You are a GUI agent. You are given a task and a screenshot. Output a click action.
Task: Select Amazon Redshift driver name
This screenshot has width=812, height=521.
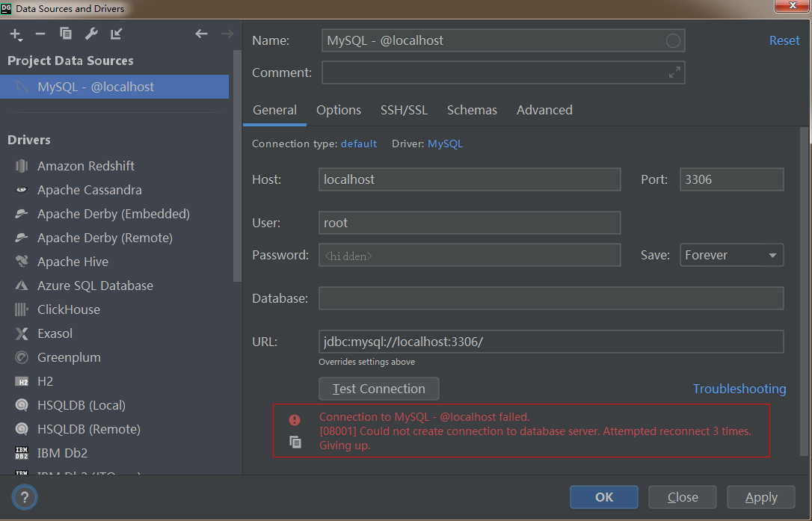(86, 166)
